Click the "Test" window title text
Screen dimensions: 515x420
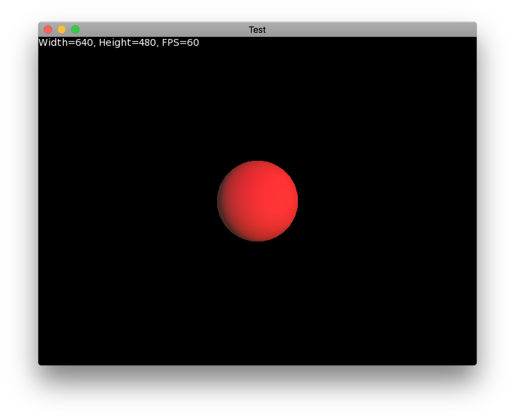[x=257, y=30]
